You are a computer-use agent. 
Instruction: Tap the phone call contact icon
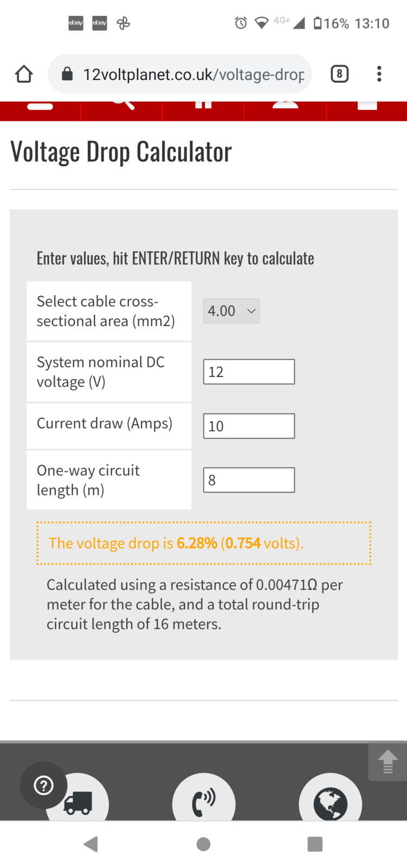point(204,801)
